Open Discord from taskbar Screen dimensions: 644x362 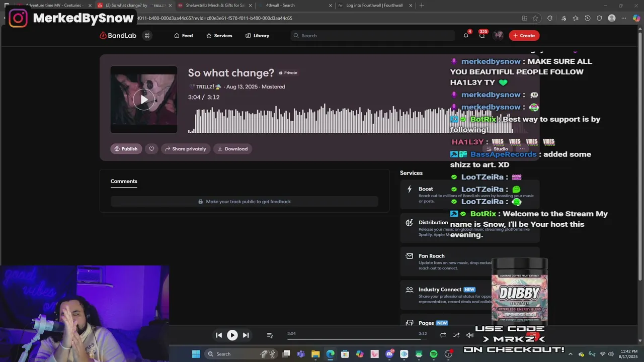pos(389,354)
